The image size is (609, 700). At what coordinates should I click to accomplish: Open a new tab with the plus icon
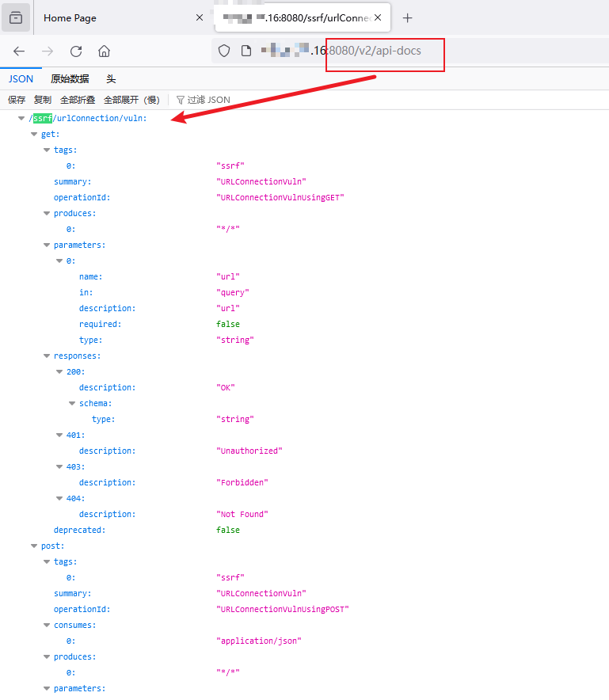pyautogui.click(x=407, y=18)
